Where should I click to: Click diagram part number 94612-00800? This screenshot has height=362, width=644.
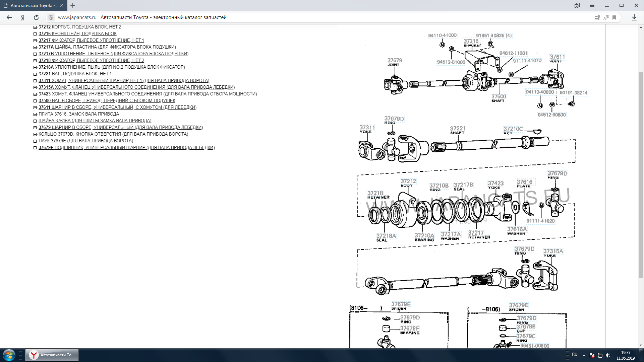(551, 115)
